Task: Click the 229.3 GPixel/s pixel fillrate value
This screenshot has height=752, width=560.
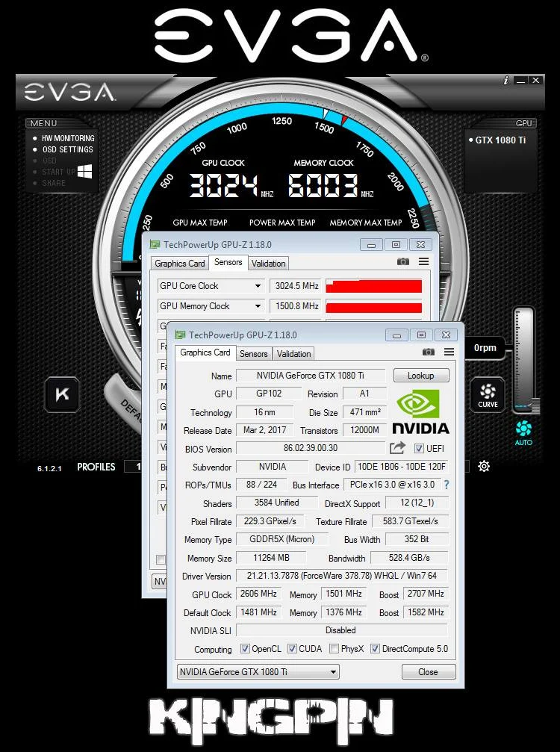Action: (270, 521)
